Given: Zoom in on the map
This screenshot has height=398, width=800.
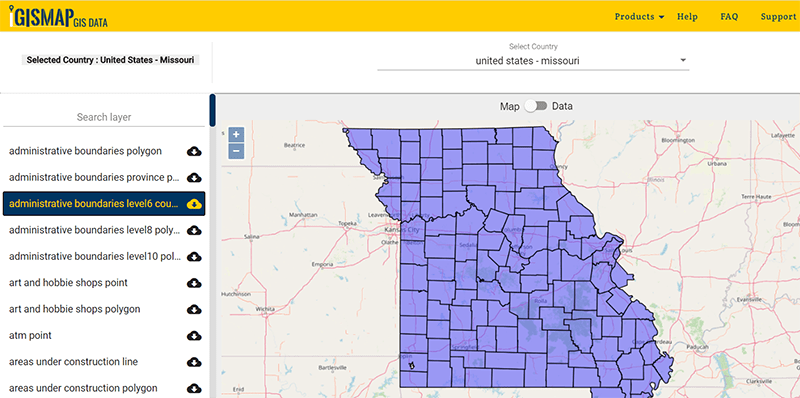Looking at the screenshot, I should [x=236, y=135].
